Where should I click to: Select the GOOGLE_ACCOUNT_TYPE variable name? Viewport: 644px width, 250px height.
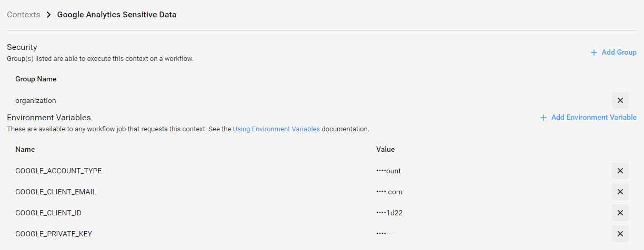tap(58, 171)
